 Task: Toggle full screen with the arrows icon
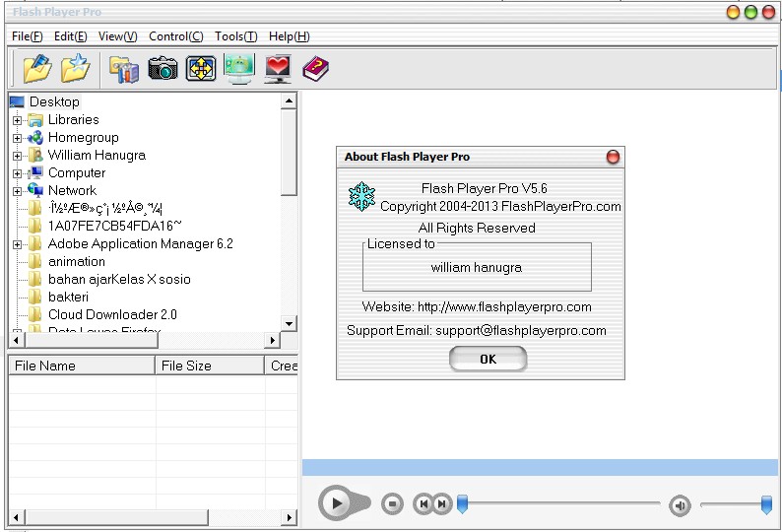201,69
